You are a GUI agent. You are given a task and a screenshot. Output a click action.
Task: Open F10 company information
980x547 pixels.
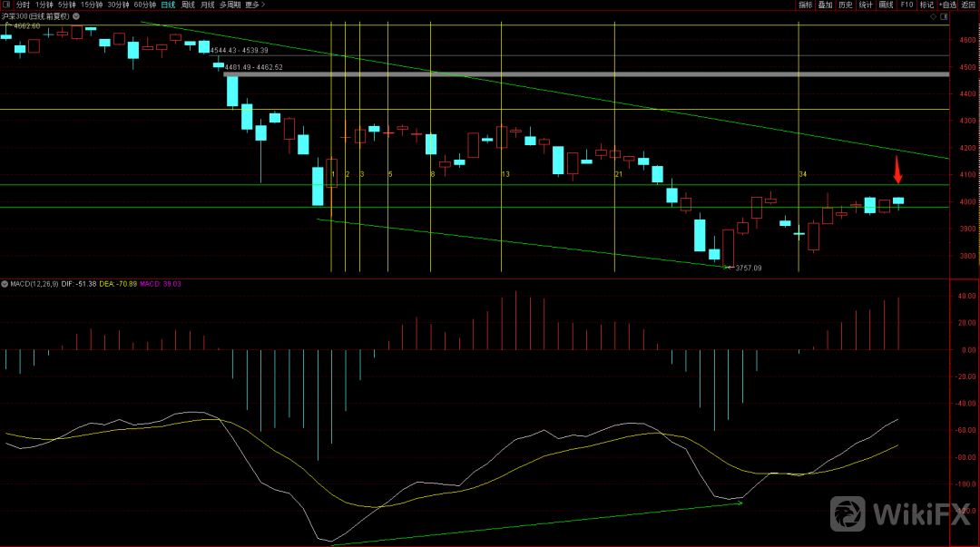[x=906, y=5]
